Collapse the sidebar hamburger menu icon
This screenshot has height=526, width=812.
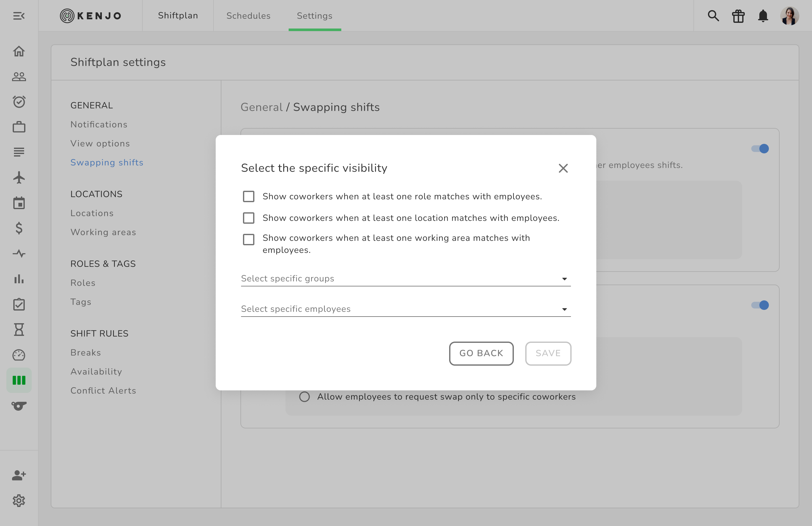click(x=19, y=16)
